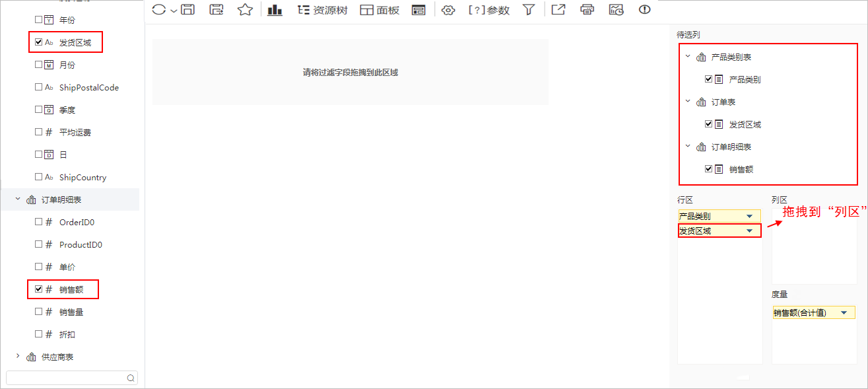
Task: Select the 销售额(合计值) measure field
Action: 813,313
